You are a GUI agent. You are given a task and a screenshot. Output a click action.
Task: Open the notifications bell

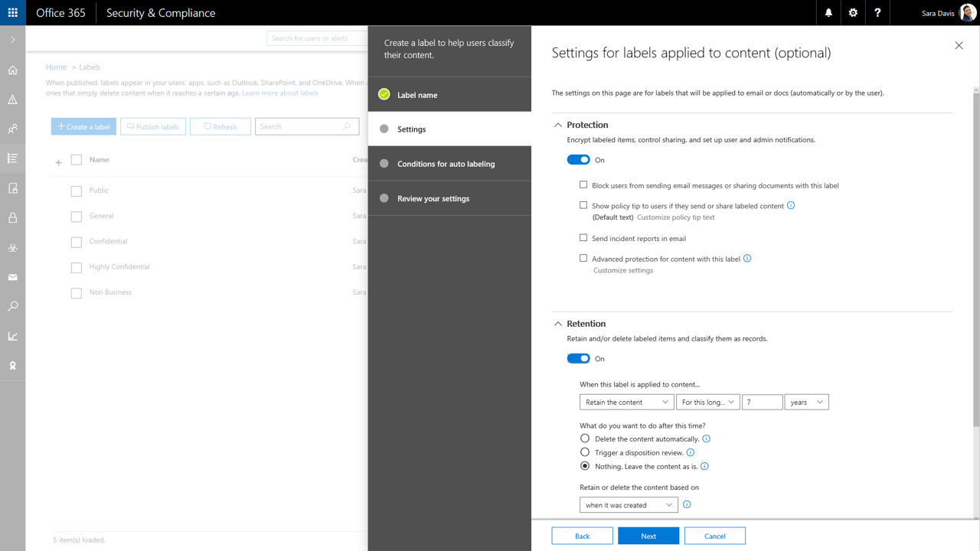point(828,13)
